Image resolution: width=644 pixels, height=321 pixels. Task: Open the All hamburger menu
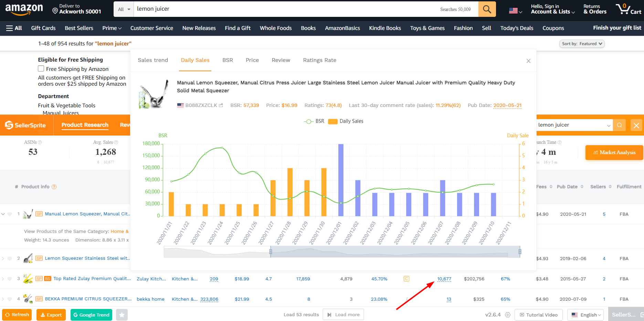[x=14, y=28]
